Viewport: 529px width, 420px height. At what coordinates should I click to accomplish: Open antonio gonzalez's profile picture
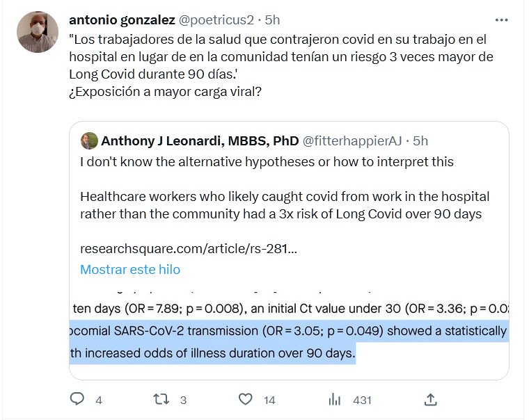point(37,32)
